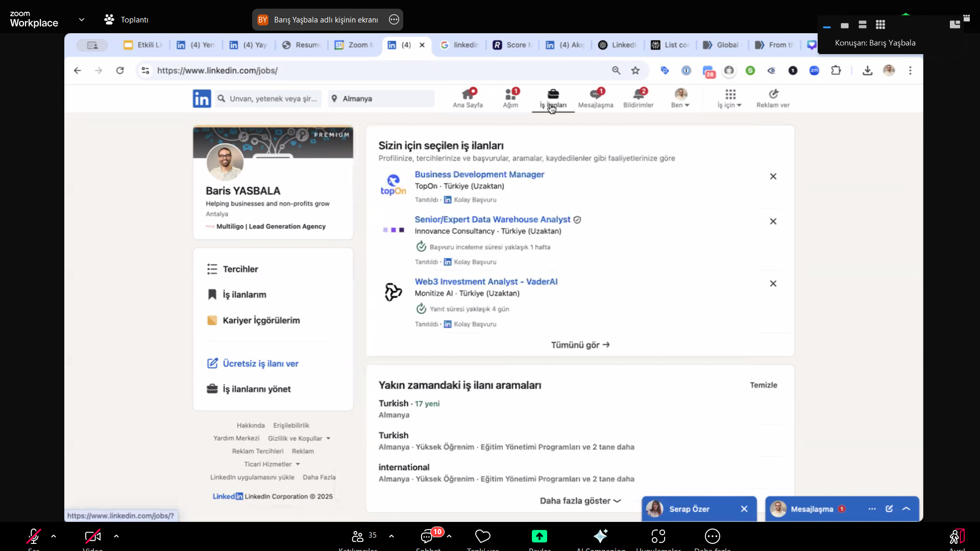Open Mesajlaşma messaging icon in navbar
980x551 pixels.
pyautogui.click(x=595, y=97)
